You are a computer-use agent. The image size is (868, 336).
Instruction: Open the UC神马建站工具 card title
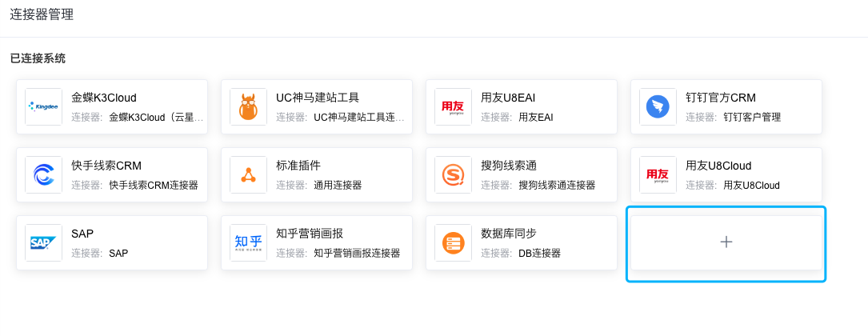[318, 98]
